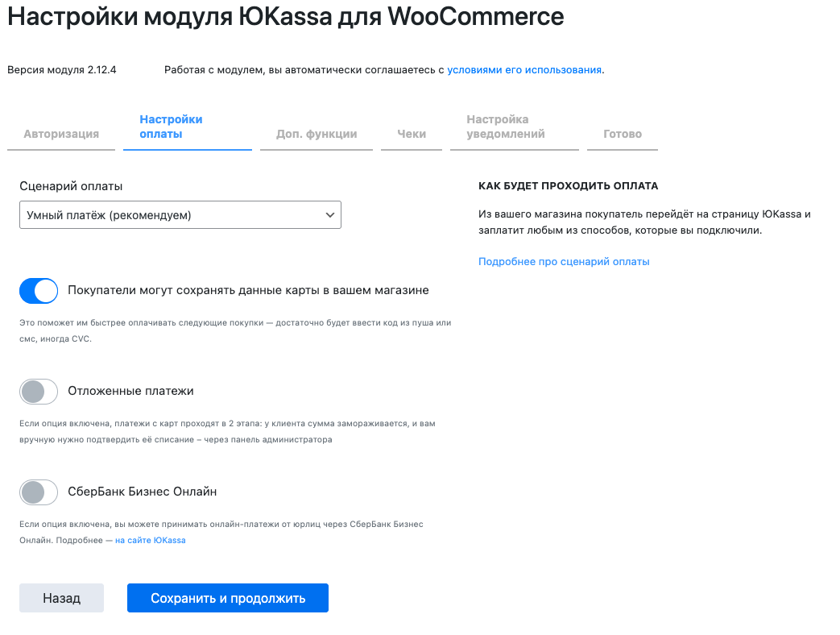
Task: Open the 'условиями его использования' link
Action: tap(524, 70)
